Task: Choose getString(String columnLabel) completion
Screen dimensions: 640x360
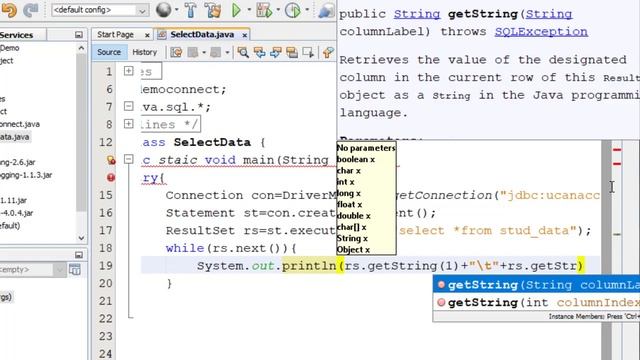Action: click(x=537, y=284)
